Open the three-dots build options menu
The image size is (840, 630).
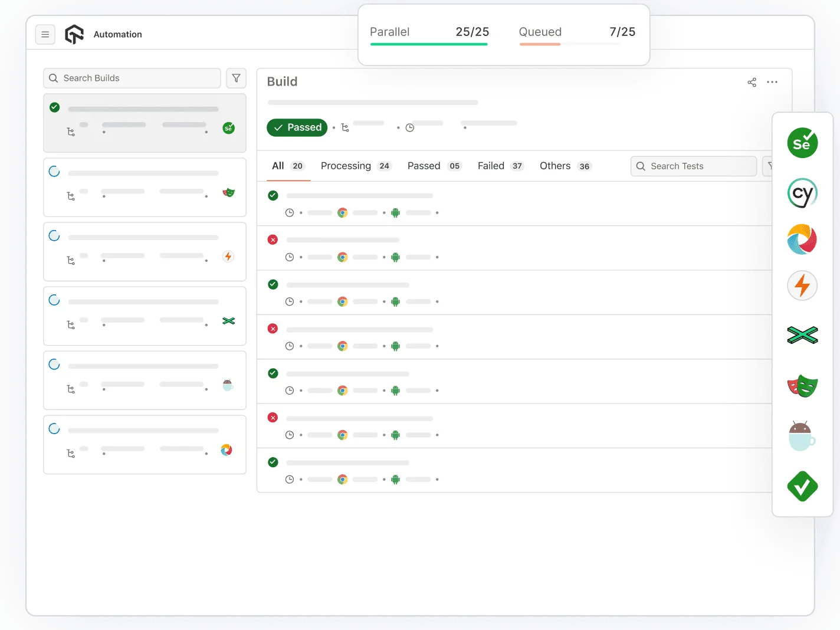pos(772,82)
